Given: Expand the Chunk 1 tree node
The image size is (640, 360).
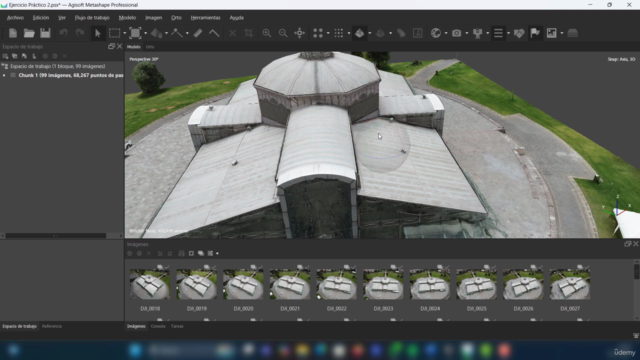Looking at the screenshot, I should click(4, 75).
